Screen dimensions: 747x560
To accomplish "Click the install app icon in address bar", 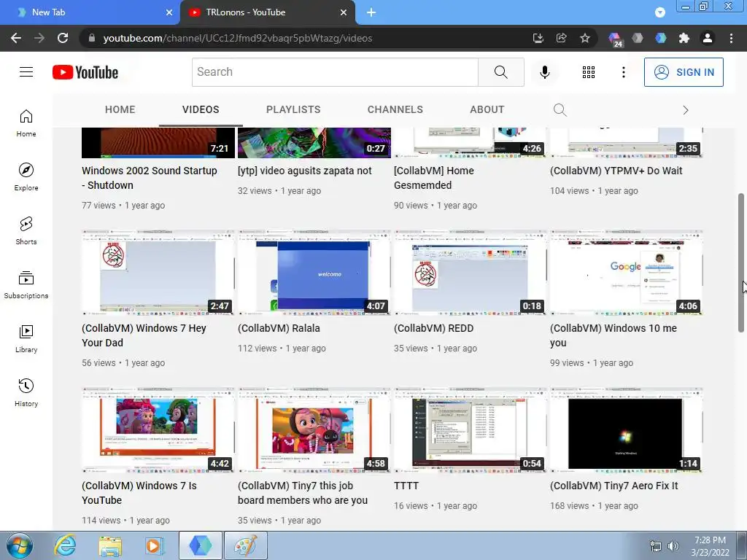I will point(538,38).
